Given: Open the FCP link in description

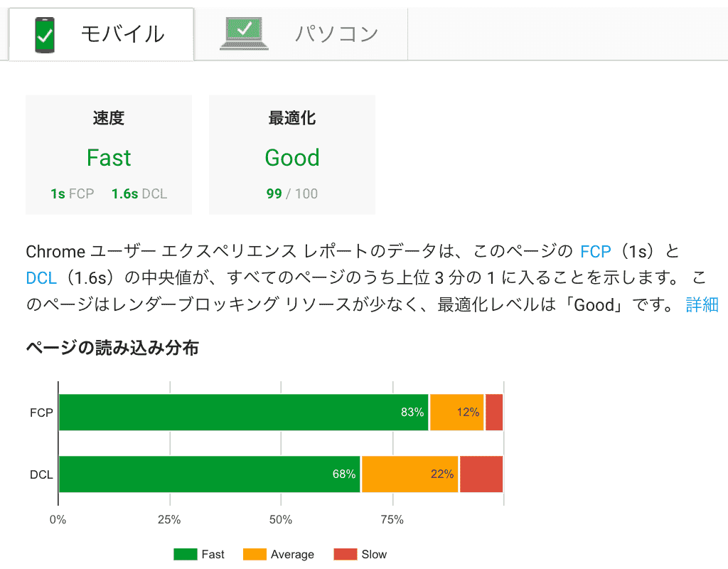Looking at the screenshot, I should tap(596, 251).
